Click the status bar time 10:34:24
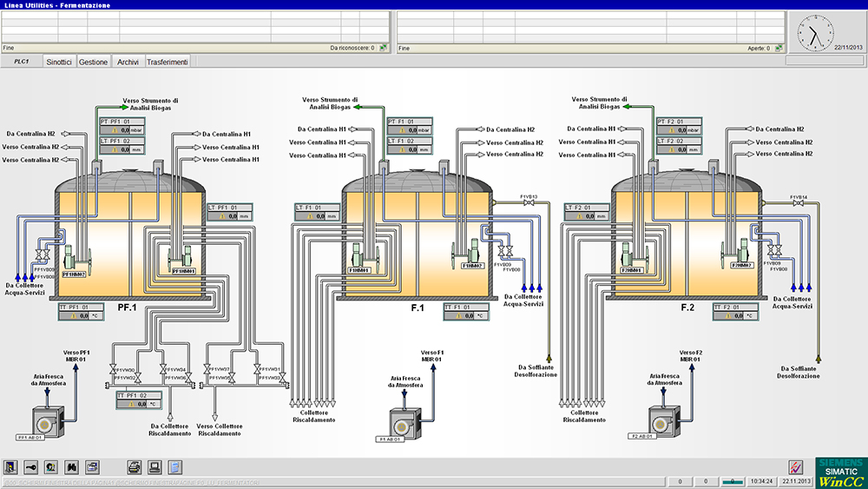This screenshot has width=868, height=489. point(762,481)
